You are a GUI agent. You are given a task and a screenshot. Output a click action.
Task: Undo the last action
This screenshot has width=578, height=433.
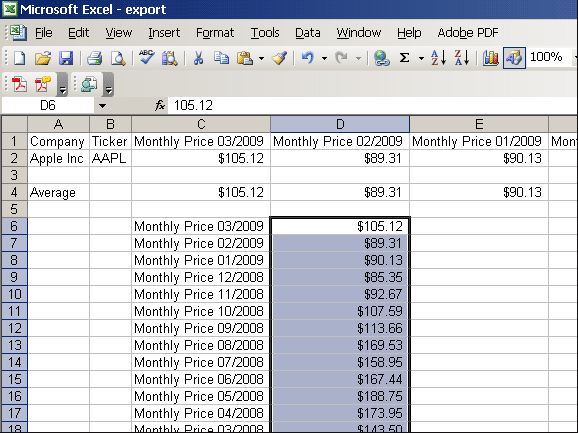coord(308,58)
